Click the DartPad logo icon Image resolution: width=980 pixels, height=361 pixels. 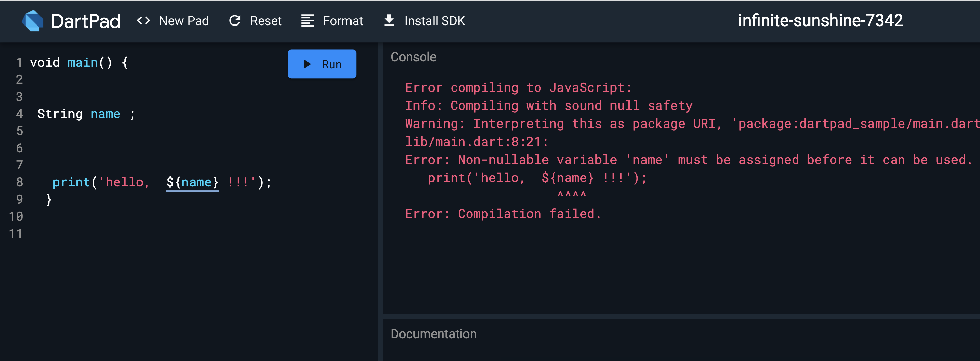point(32,20)
